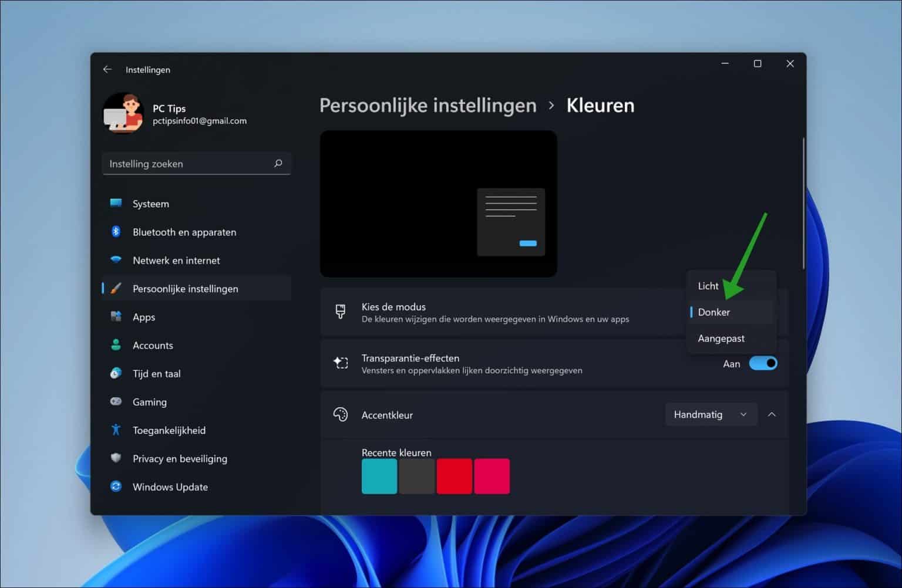Open the Handmatig accent color dropdown

pos(711,414)
